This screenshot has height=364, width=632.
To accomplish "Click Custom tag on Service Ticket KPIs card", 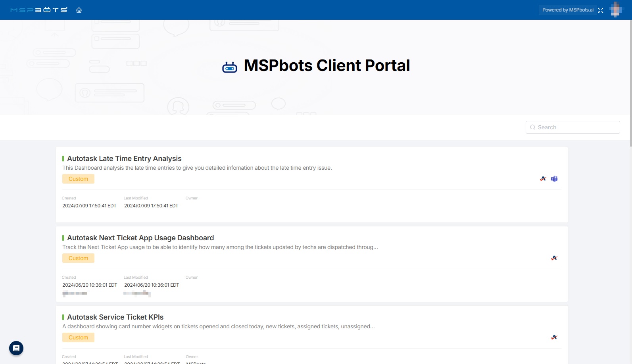I will 78,337.
